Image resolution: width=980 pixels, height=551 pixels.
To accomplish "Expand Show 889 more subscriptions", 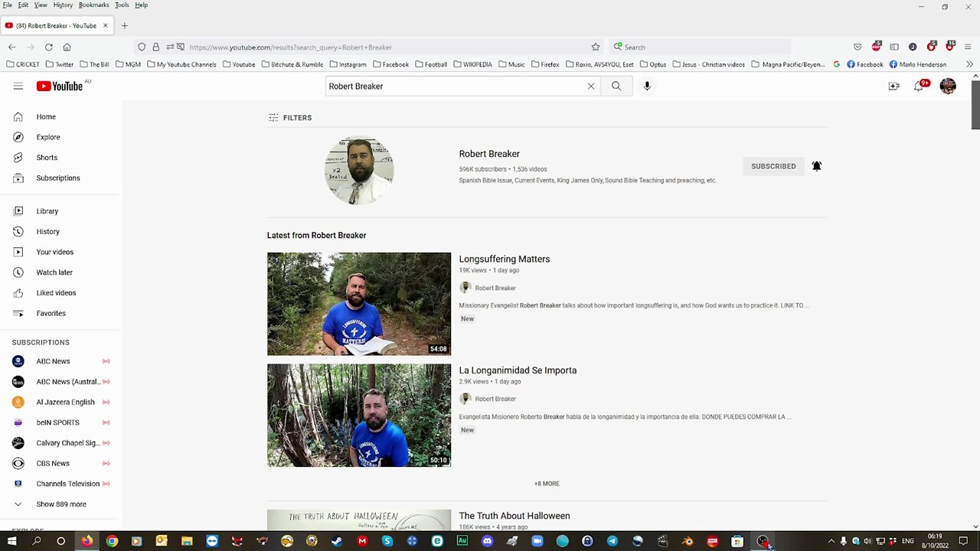I will [60, 504].
